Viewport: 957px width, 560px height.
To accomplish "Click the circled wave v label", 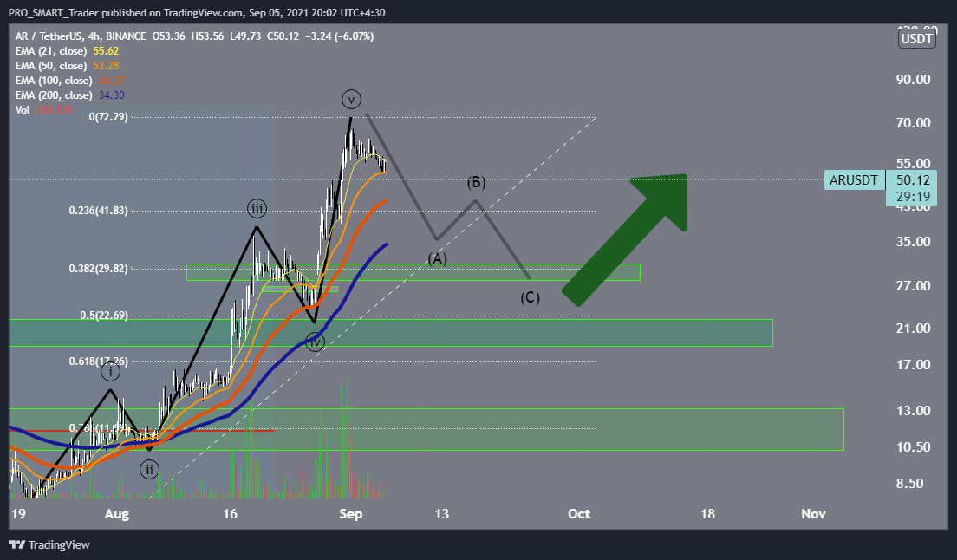I will pyautogui.click(x=351, y=99).
